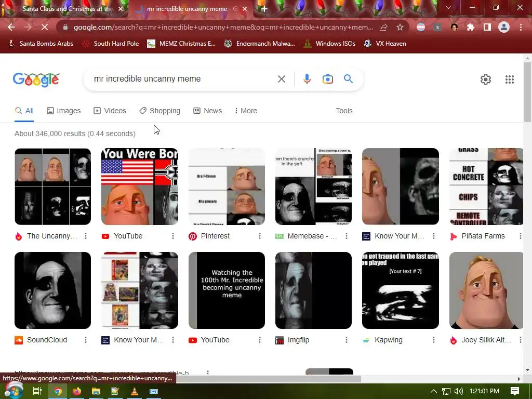
Task: Open options menu for Pinterest result
Action: click(x=260, y=236)
